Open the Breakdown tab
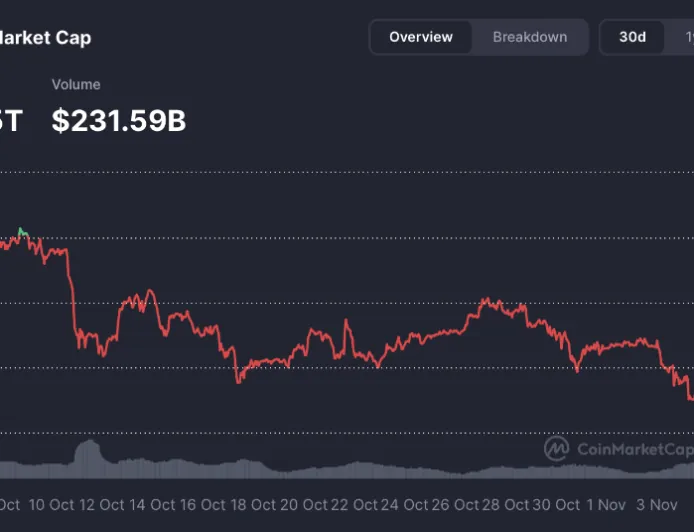The width and height of the screenshot is (694, 532). pos(530,38)
